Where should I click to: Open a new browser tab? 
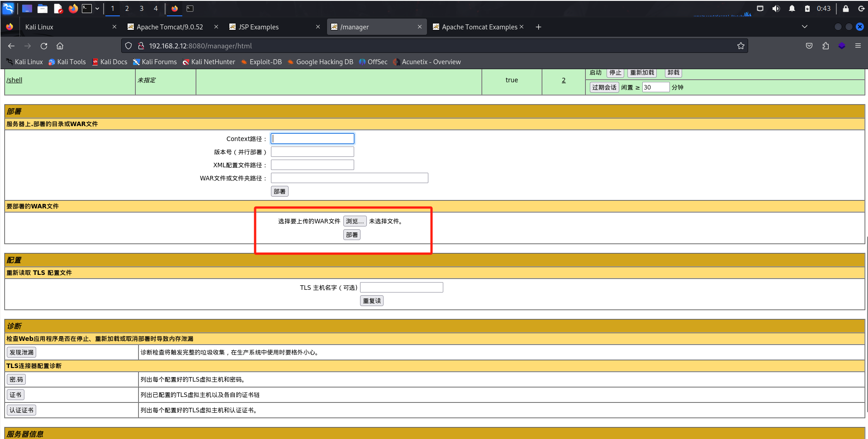point(538,27)
